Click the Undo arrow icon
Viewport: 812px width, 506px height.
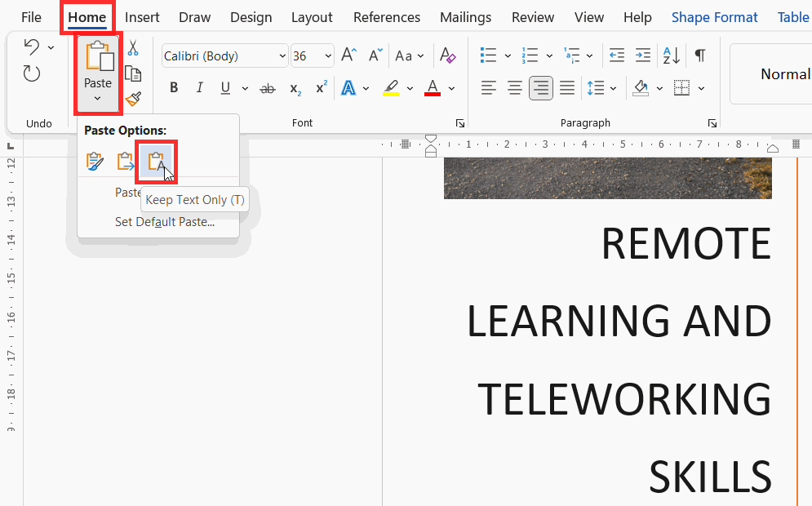pyautogui.click(x=32, y=47)
